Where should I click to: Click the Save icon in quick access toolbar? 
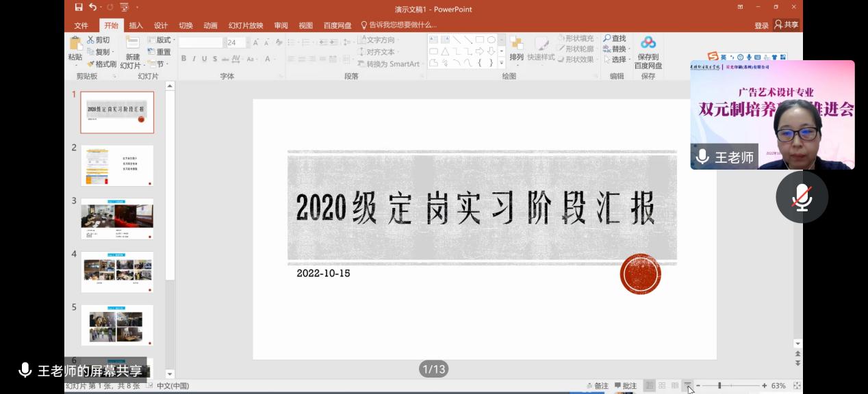pos(79,8)
